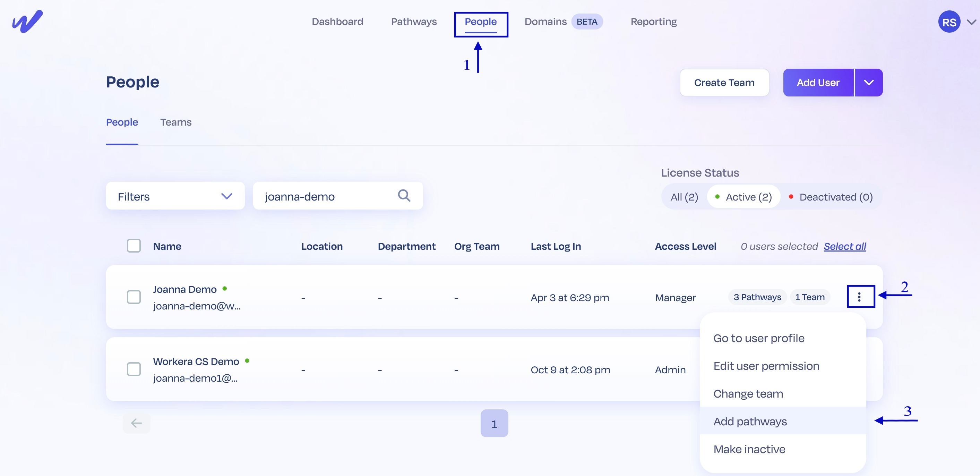Image resolution: width=980 pixels, height=476 pixels.
Task: Click the Workera logo
Action: (x=27, y=21)
